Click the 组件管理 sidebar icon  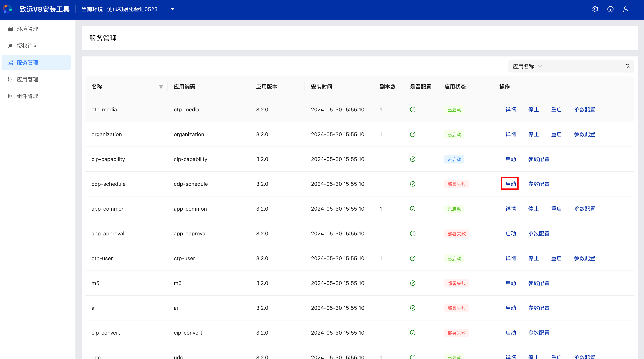[10, 96]
